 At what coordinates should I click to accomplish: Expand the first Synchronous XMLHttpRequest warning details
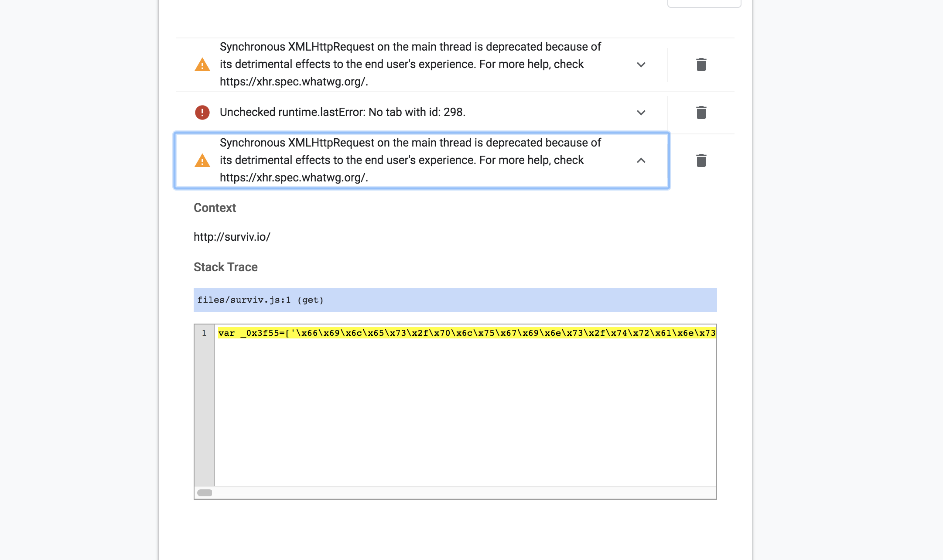641,64
